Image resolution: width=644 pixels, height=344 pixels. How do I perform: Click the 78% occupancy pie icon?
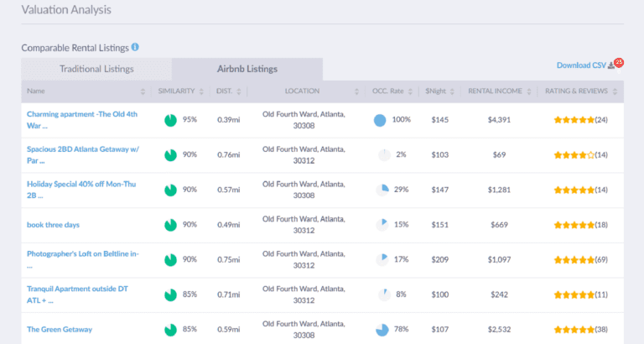pyautogui.click(x=382, y=330)
